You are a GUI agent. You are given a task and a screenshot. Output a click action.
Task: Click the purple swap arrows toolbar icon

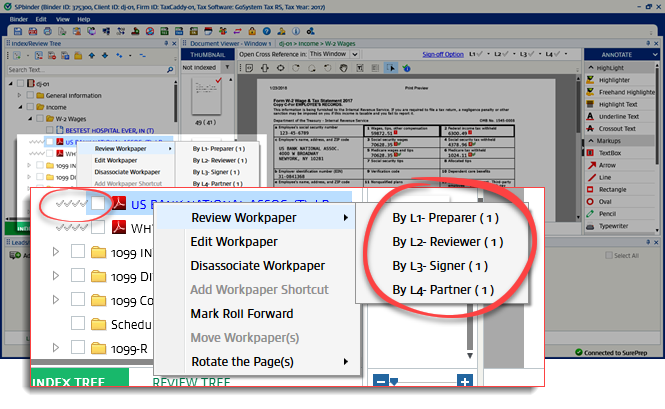coord(238,31)
